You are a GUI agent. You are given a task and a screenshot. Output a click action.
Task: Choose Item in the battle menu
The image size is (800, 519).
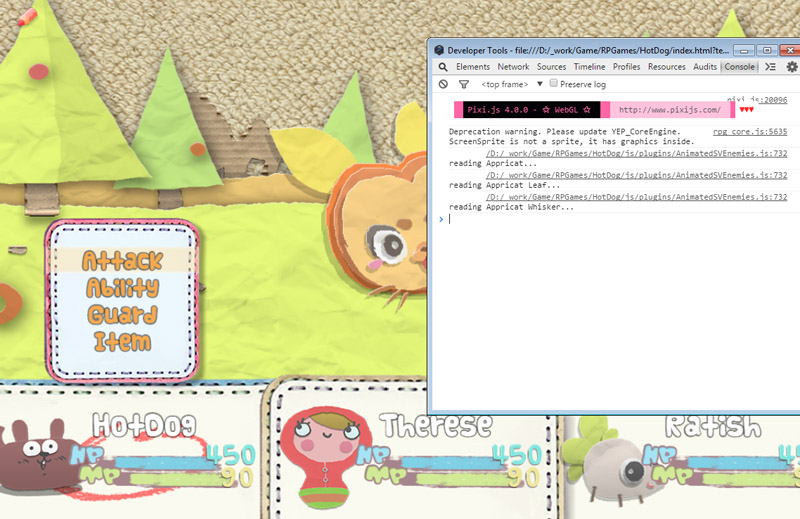tap(122, 341)
